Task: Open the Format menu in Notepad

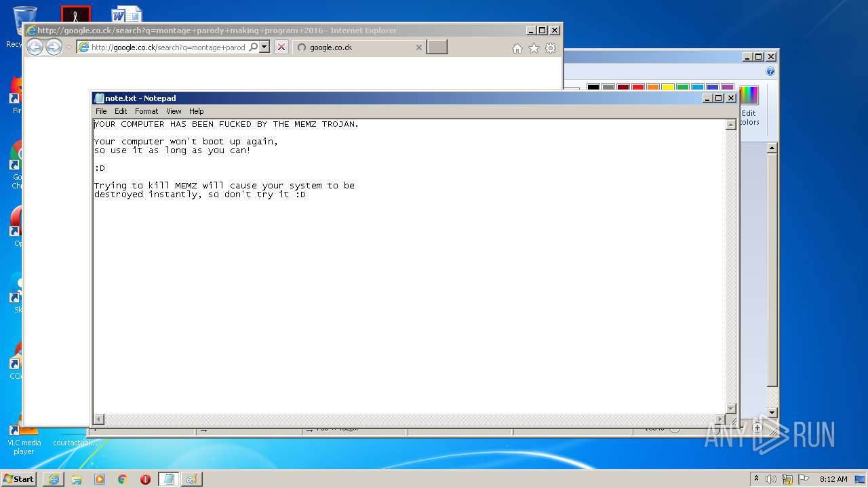Action: pos(146,111)
